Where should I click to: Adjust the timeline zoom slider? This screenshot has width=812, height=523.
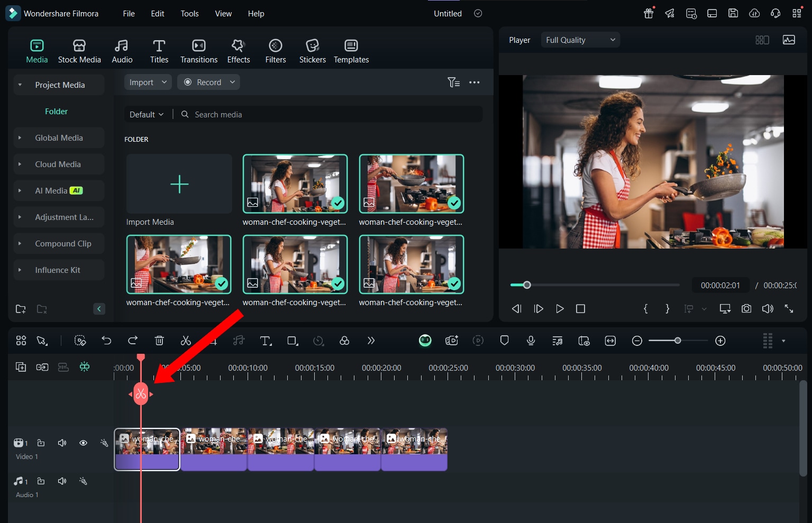click(x=678, y=341)
